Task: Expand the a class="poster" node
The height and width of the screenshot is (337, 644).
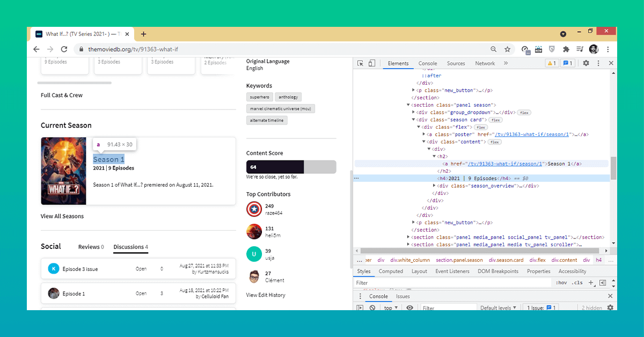Action: 424,134
